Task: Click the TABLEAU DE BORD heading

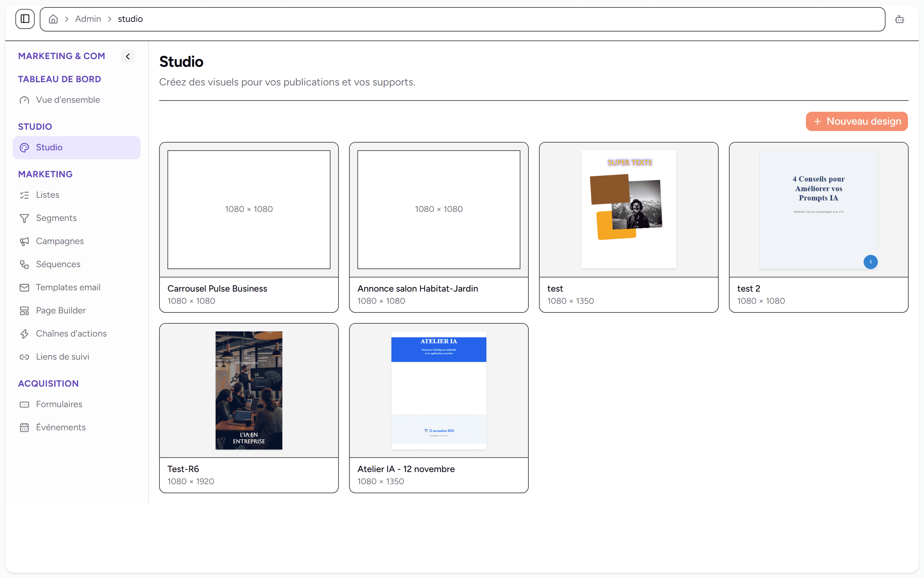Action: click(x=60, y=79)
